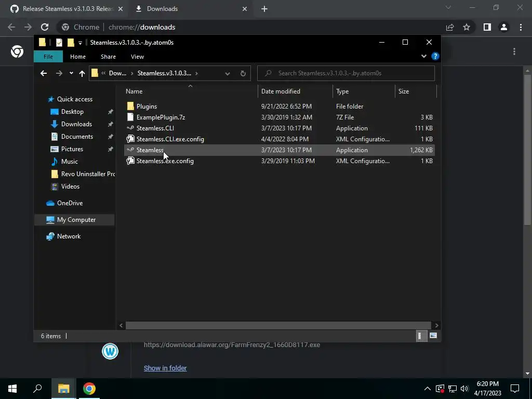
Task: Open the View ribbon tab
Action: click(x=137, y=57)
